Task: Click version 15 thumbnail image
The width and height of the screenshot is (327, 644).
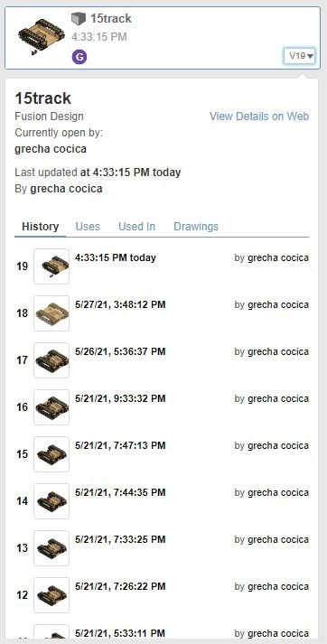Action: pos(51,453)
